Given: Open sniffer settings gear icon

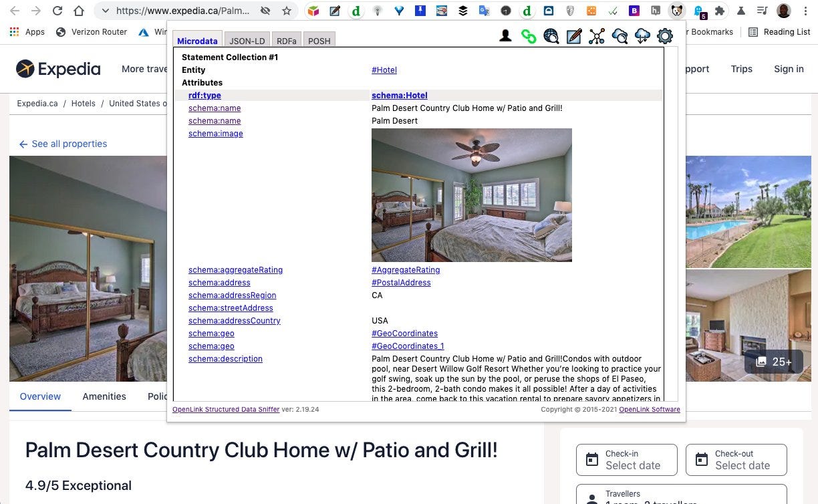Looking at the screenshot, I should tap(665, 36).
